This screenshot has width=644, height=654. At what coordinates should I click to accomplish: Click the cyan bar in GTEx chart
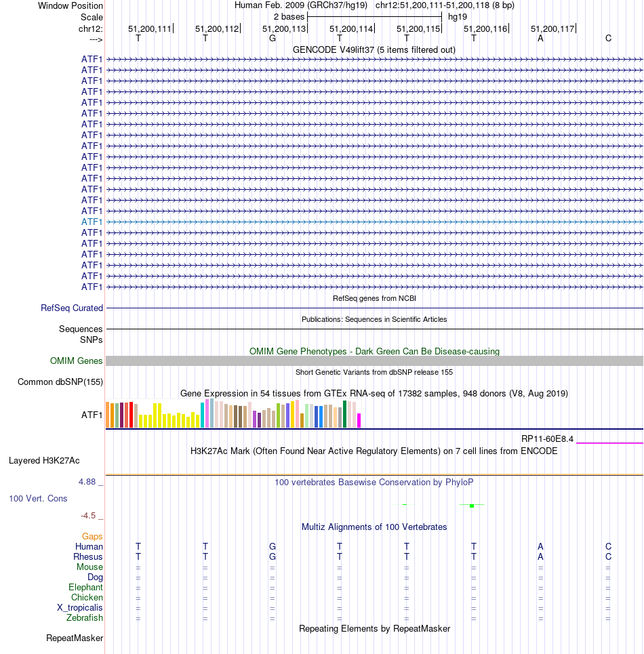point(203,415)
